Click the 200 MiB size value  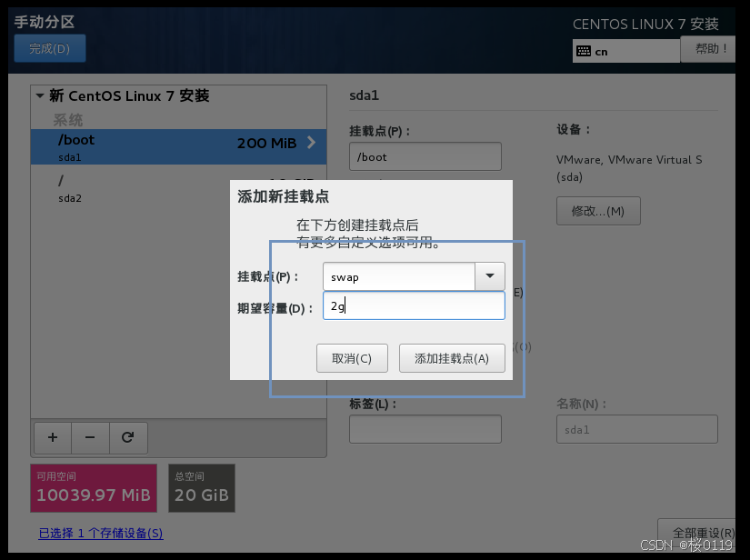coord(267,143)
